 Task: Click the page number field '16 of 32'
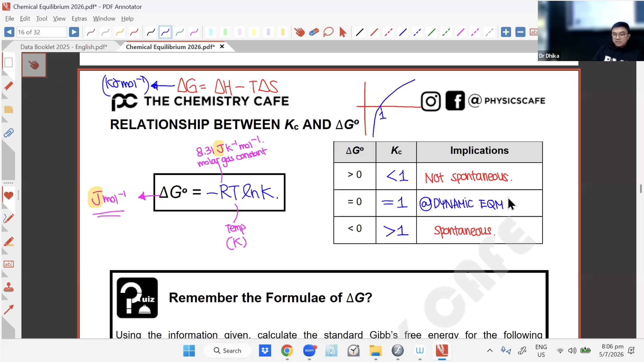tap(42, 32)
